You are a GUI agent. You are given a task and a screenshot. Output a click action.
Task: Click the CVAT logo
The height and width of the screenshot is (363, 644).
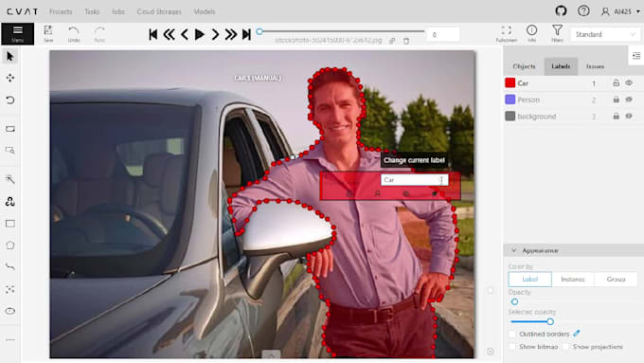click(22, 11)
